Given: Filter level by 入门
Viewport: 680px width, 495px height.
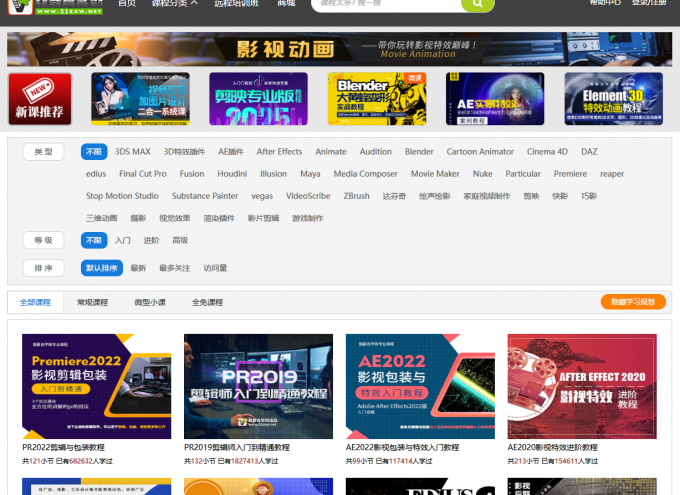Looking at the screenshot, I should click(x=123, y=240).
